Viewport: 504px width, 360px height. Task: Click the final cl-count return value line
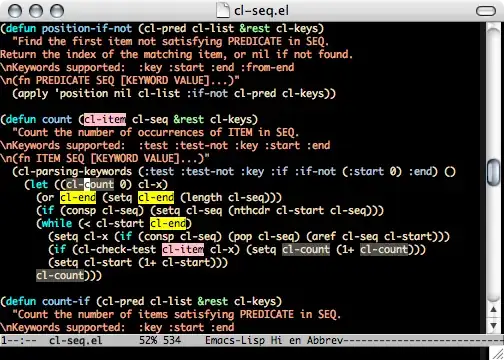coord(60,276)
